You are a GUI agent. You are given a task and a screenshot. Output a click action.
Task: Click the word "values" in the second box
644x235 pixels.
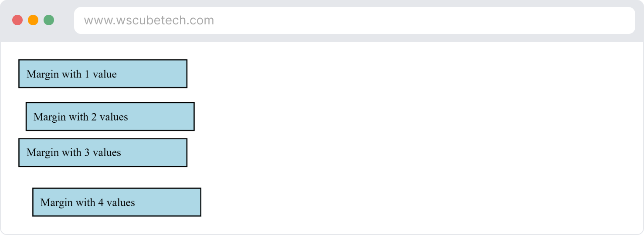pyautogui.click(x=114, y=117)
